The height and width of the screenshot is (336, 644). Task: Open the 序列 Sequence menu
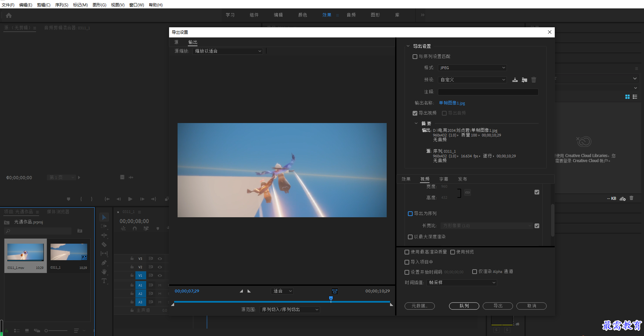[62, 5]
